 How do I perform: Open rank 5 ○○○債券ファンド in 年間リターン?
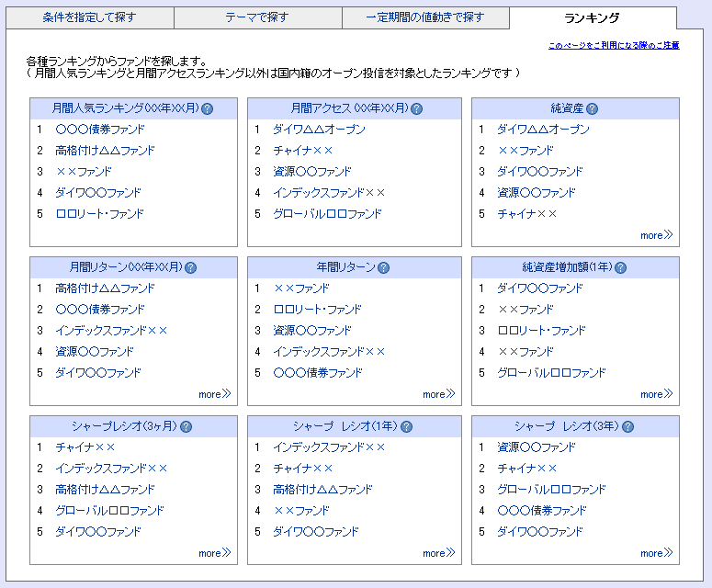click(318, 373)
